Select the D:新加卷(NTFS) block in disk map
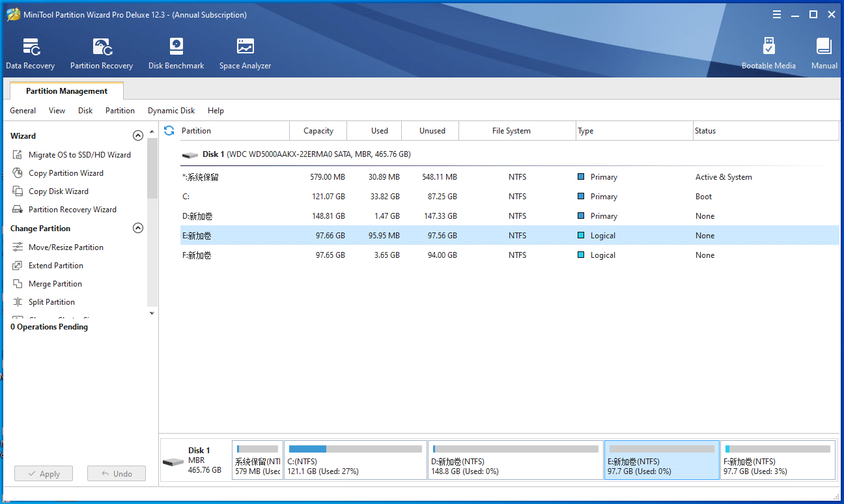This screenshot has height=504, width=844. (x=516, y=460)
